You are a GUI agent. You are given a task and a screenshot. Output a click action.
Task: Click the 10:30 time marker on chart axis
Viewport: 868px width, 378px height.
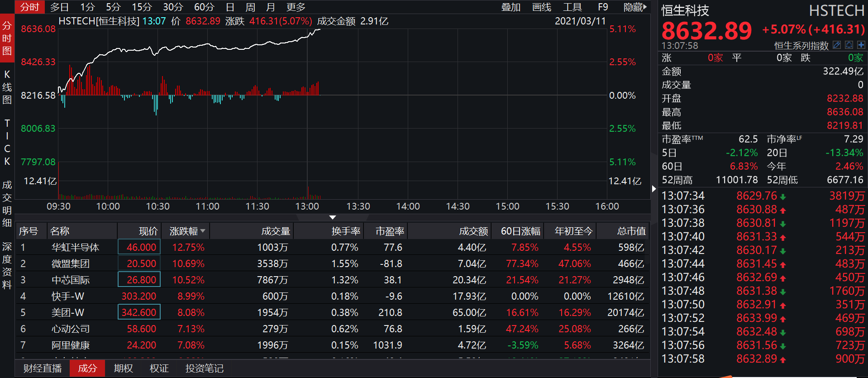pyautogui.click(x=157, y=206)
